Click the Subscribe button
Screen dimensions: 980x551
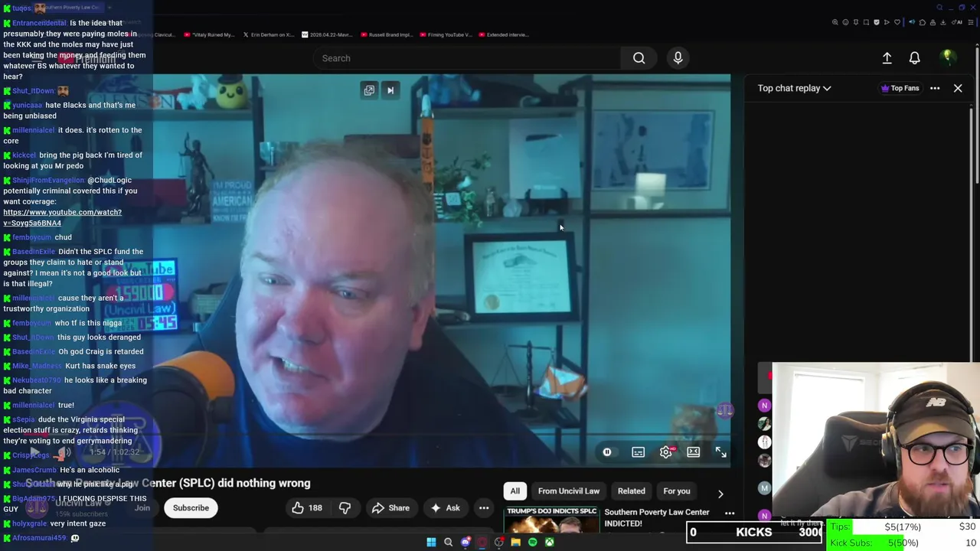(191, 507)
